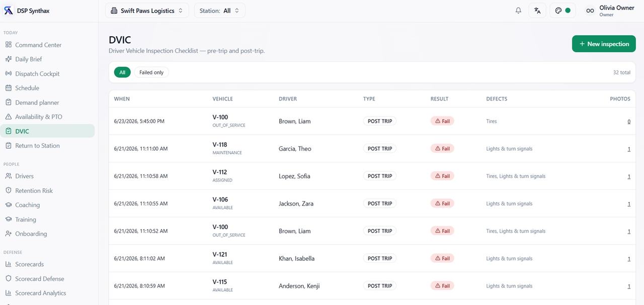The height and width of the screenshot is (305, 644).
Task: Click the Training cap icon
Action: coord(9,220)
